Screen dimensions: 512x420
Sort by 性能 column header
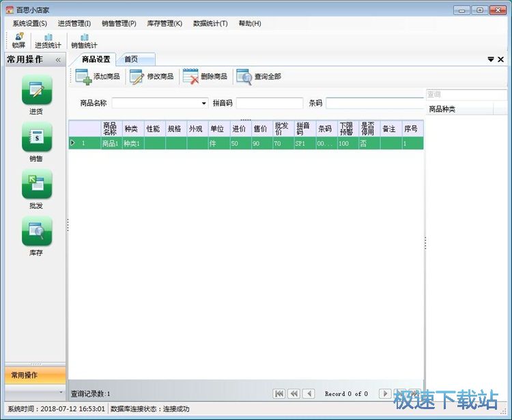[x=155, y=128]
